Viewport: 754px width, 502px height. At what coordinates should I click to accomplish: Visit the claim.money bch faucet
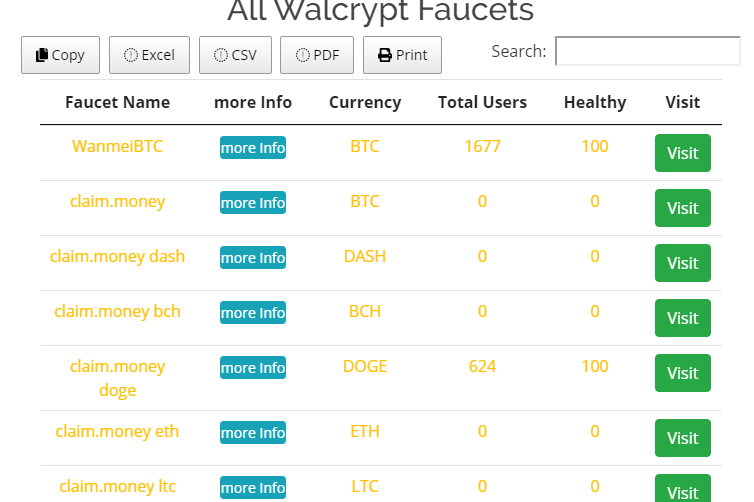[x=682, y=318]
